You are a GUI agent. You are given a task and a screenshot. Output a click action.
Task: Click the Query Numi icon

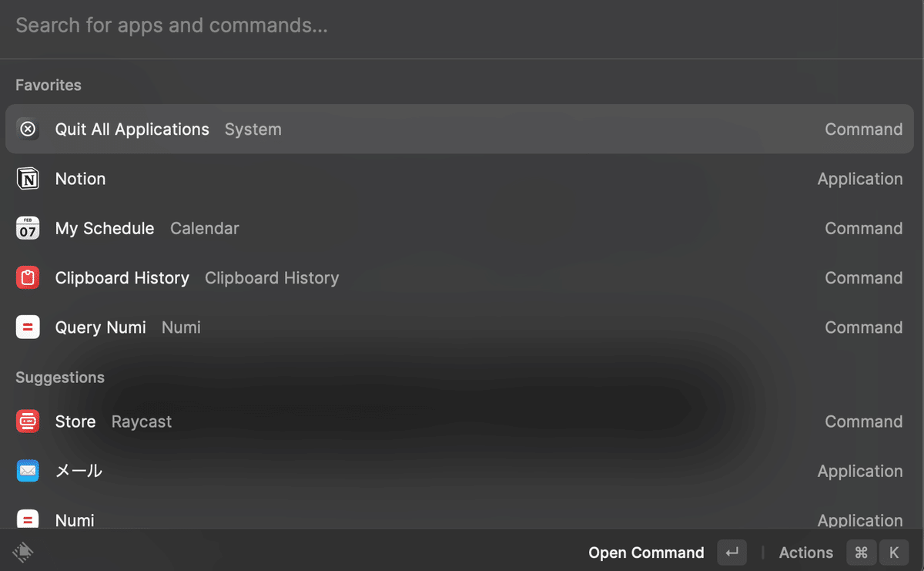28,327
